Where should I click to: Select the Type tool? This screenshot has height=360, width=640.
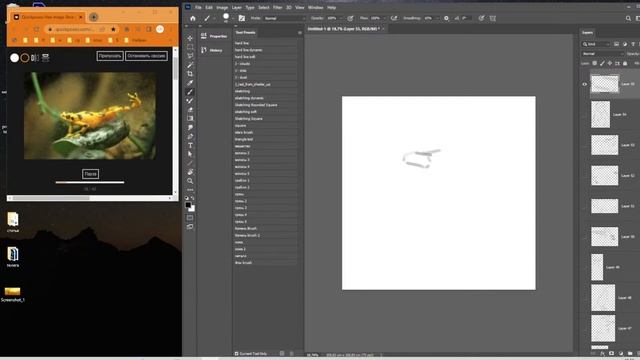190,145
